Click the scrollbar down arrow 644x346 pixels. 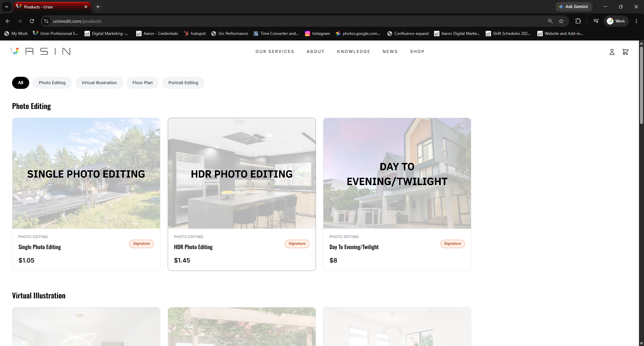pos(641,344)
